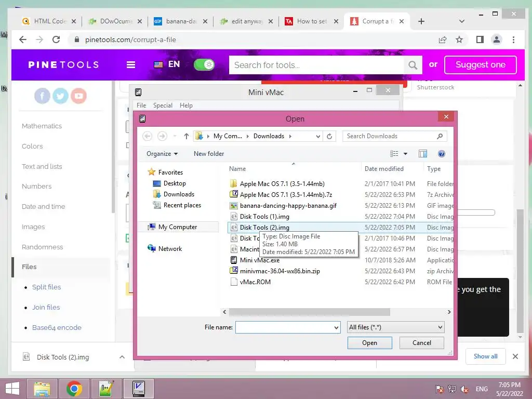Select Disk Tools (1).img file
The height and width of the screenshot is (399, 532).
pos(264,217)
